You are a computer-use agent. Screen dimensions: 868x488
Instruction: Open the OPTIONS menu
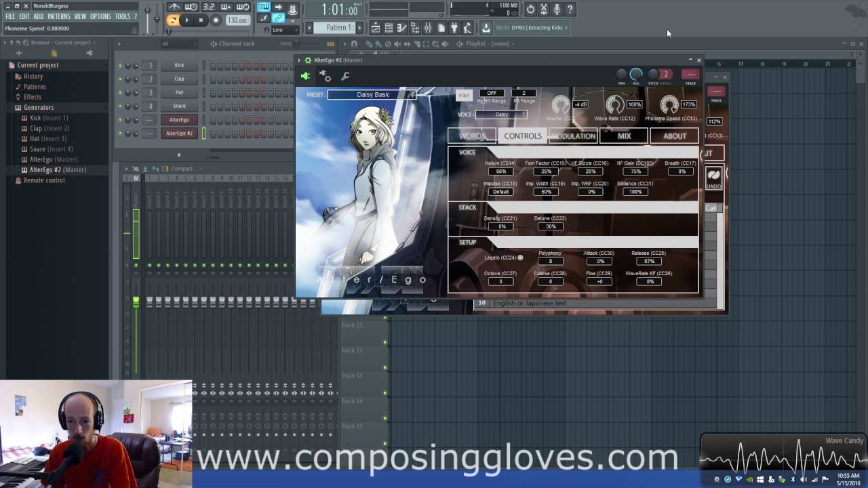tap(100, 16)
